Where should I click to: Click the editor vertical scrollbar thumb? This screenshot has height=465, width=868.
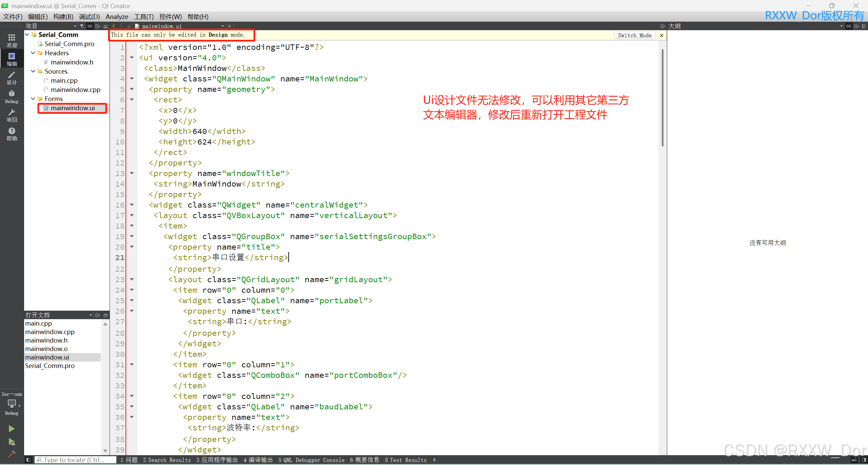pyautogui.click(x=662, y=98)
